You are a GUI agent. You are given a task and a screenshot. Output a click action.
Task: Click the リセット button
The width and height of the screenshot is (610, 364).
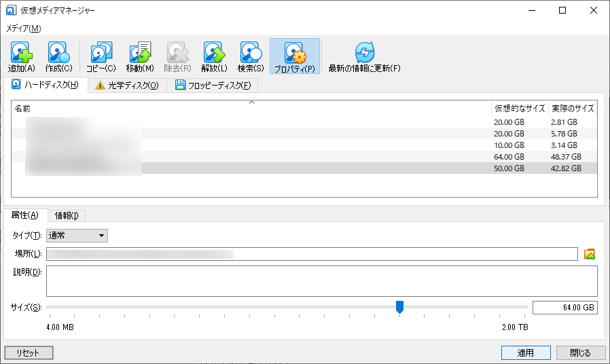29,353
